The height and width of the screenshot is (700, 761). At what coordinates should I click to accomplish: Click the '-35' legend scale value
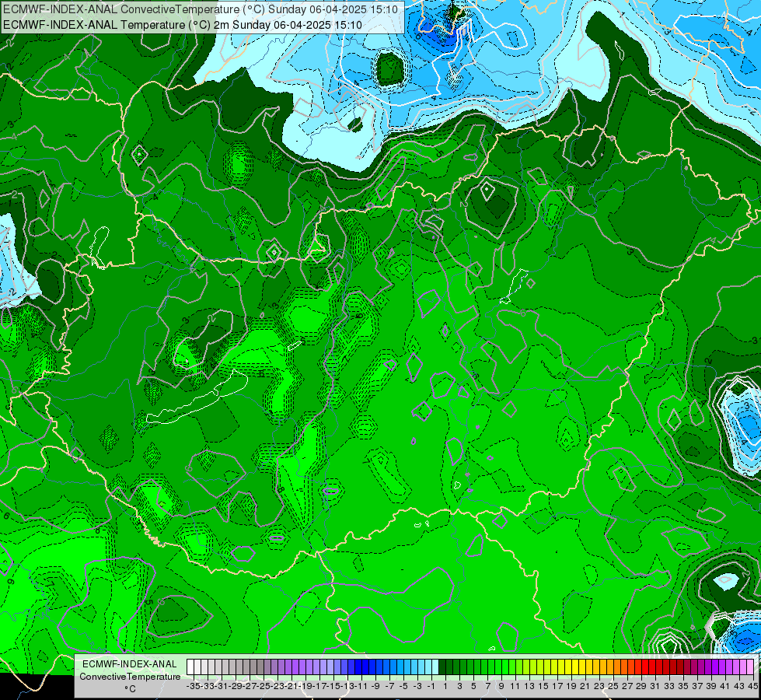pos(193,686)
